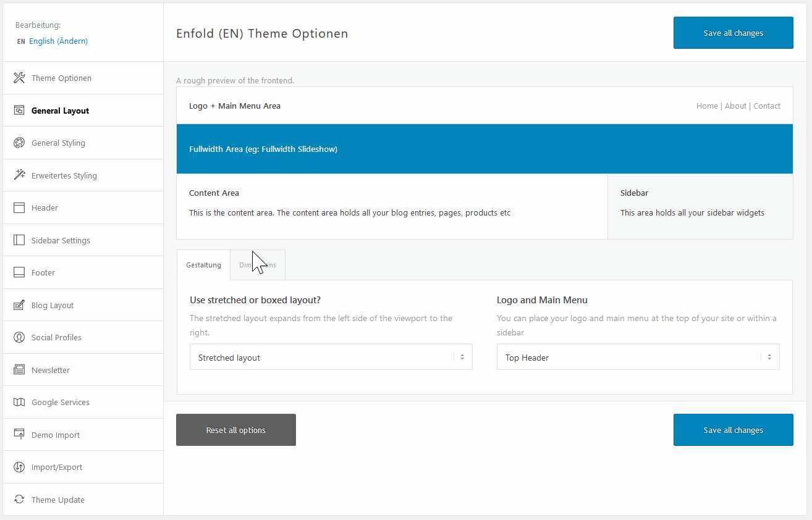Viewport: 812px width, 520px height.
Task: Click the Footer layout icon
Action: point(19,272)
